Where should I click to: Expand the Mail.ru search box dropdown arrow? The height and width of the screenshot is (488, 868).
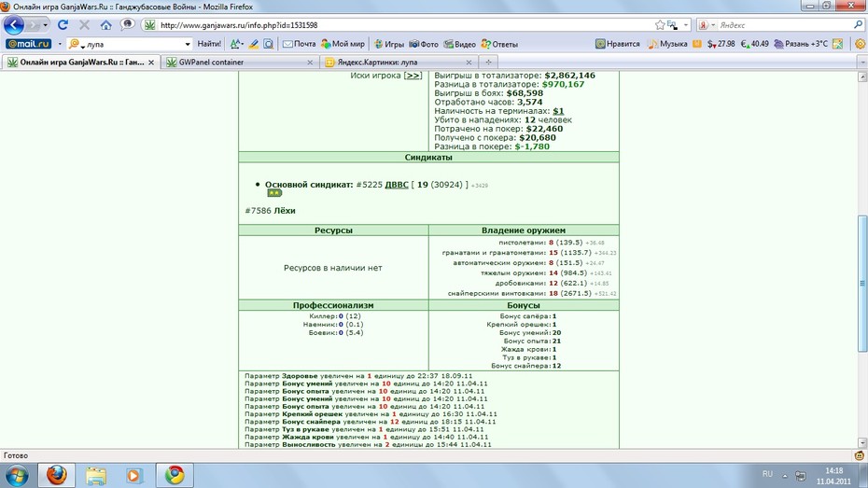pos(188,44)
